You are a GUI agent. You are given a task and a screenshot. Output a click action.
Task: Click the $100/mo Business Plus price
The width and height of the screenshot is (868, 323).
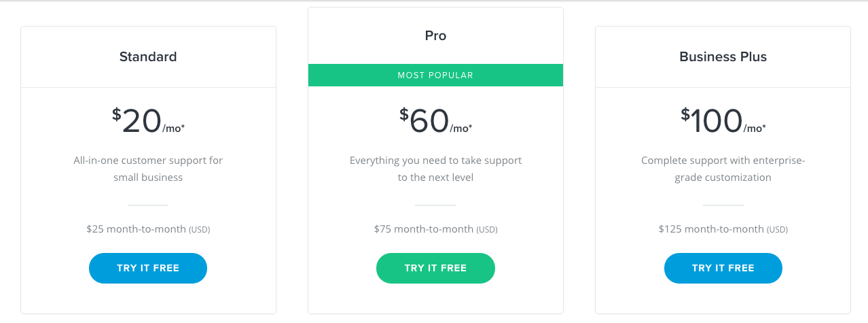[717, 122]
